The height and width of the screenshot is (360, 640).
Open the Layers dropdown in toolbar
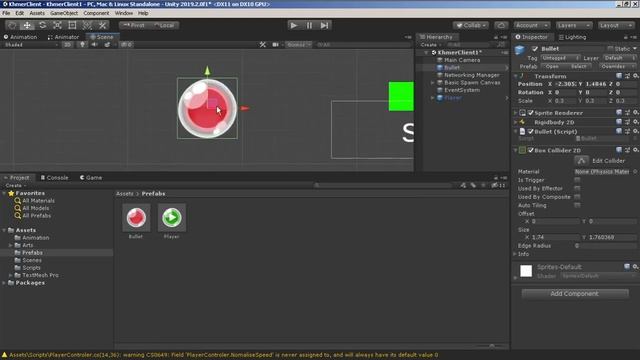click(573, 25)
